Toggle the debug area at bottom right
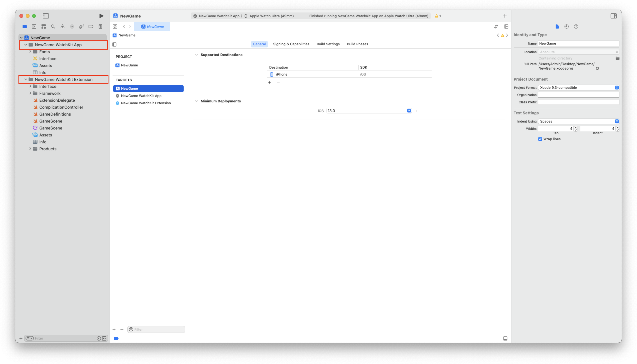The width and height of the screenshot is (637, 364). click(505, 338)
